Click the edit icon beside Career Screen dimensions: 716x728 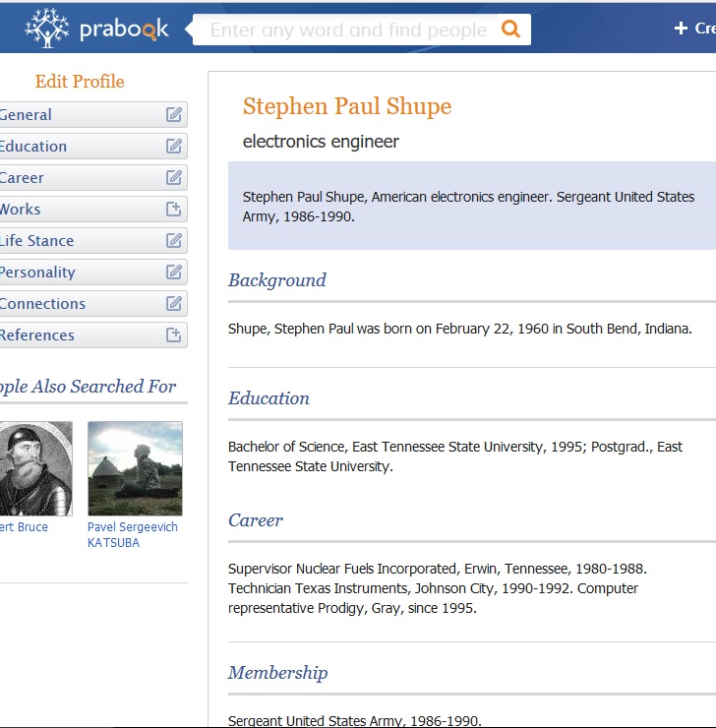pyautogui.click(x=174, y=178)
